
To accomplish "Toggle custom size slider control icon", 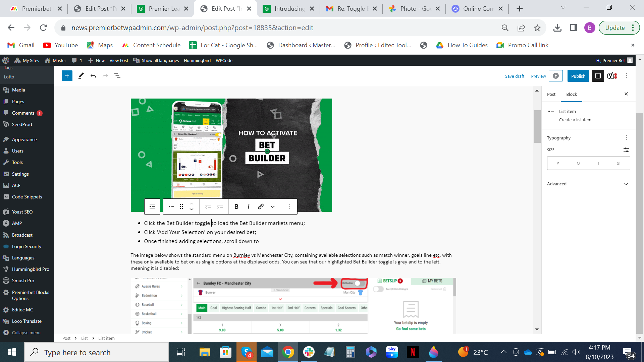I will click(626, 150).
